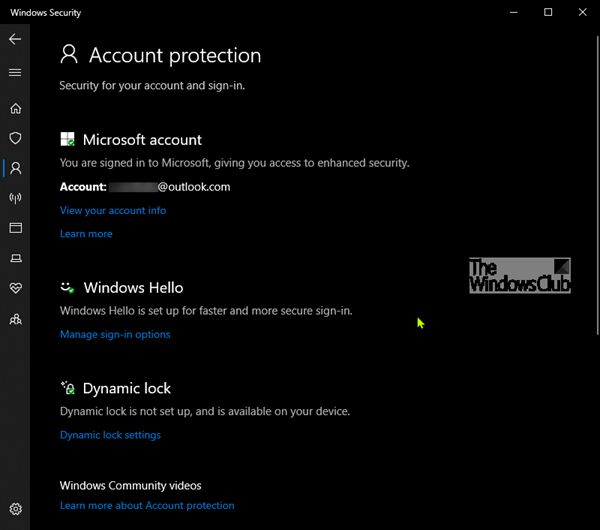Go back using the back arrow

(15, 39)
